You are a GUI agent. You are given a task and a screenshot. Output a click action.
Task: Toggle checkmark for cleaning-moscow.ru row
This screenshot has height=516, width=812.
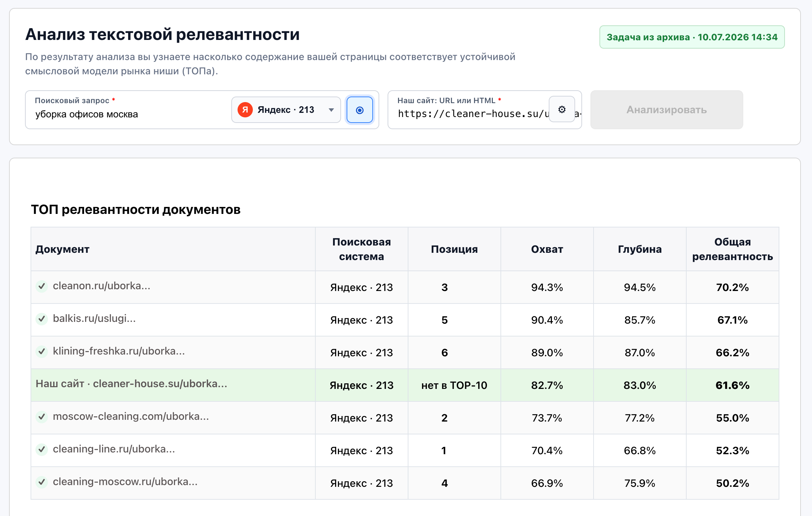pos(42,482)
